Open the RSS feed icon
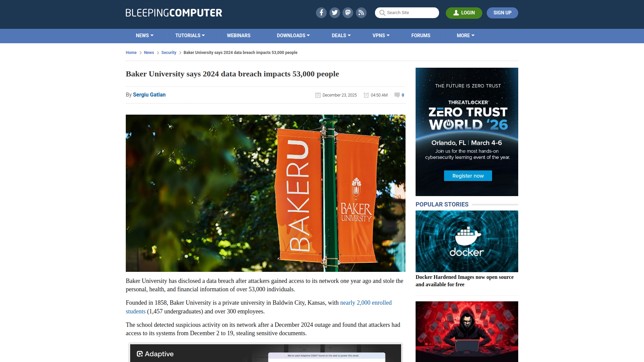Screen dimensions: 644x362 pos(361,12)
